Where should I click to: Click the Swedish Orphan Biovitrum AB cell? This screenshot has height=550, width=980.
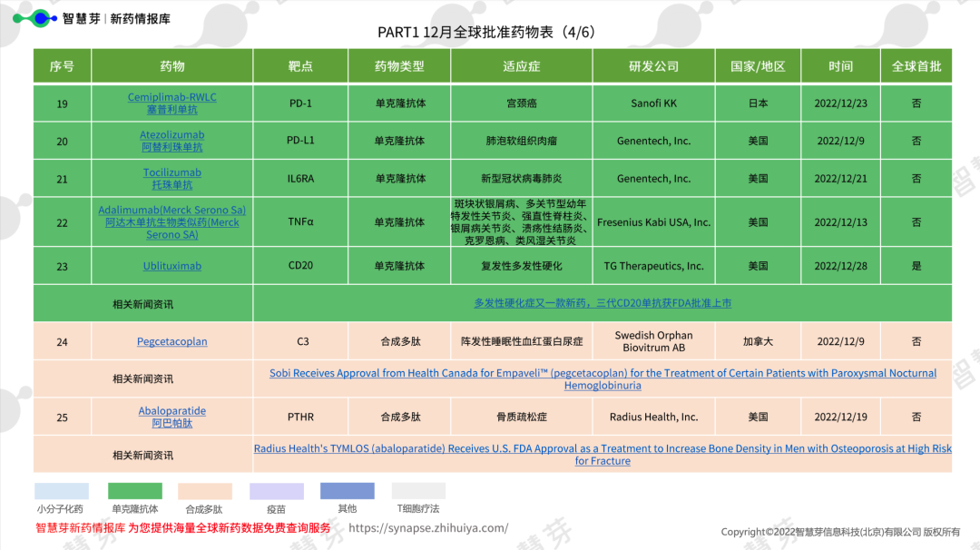click(x=653, y=341)
